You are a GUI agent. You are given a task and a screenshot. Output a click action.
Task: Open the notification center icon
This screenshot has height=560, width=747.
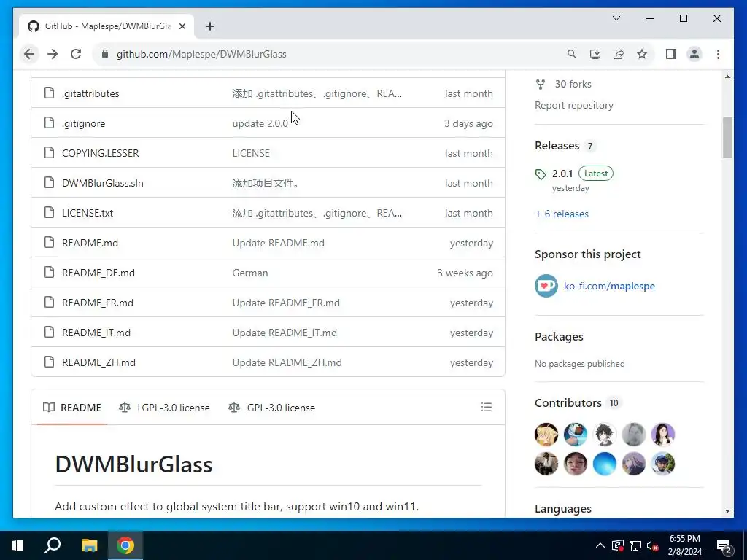[x=724, y=545]
